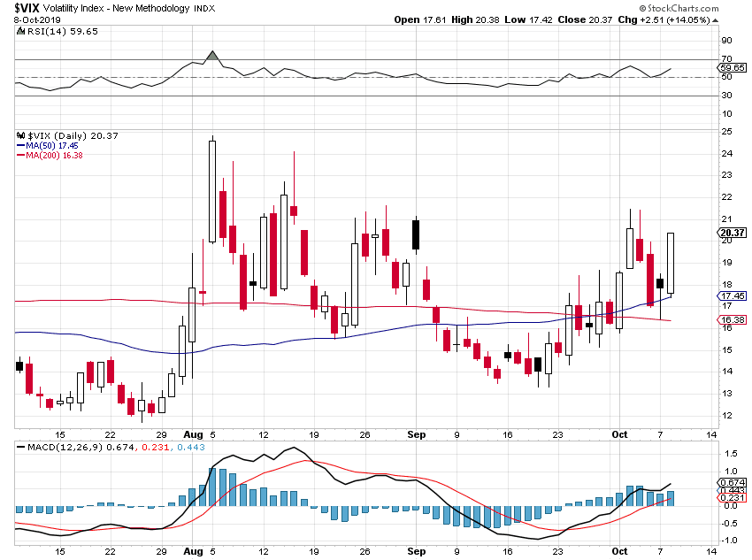Click the candlestick icon beside $VIX (Daily)
The width and height of the screenshot is (752, 560).
[20, 135]
